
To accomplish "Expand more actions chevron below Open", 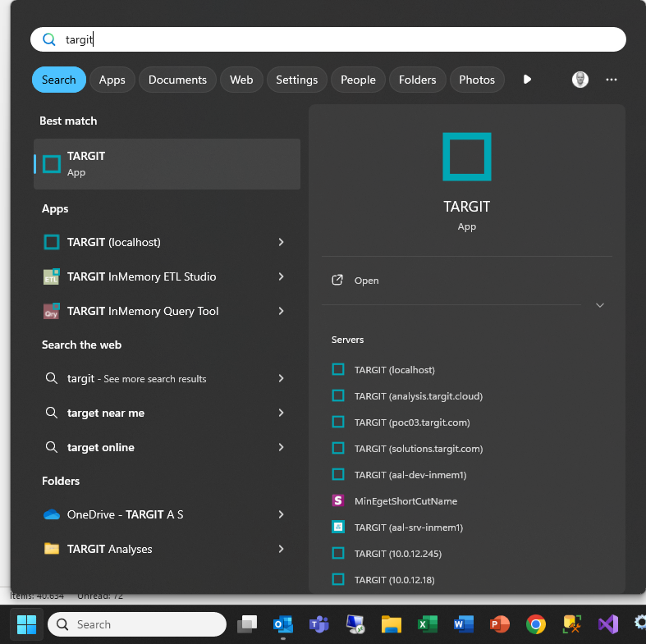I will point(600,305).
